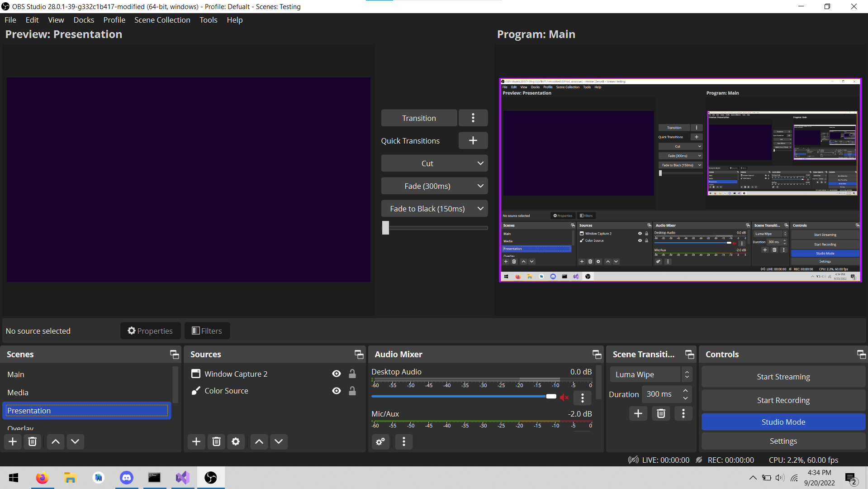Image resolution: width=868 pixels, height=489 pixels.
Task: Add a new scene with plus icon
Action: point(13,441)
